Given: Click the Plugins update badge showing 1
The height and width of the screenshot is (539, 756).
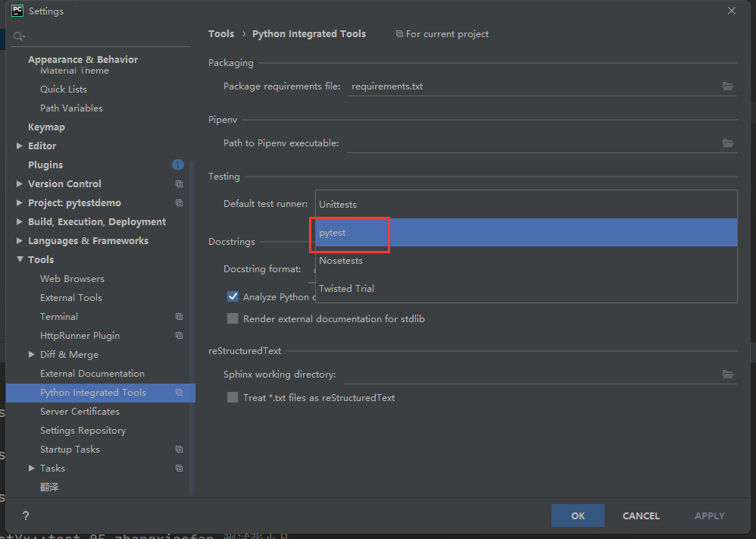Looking at the screenshot, I should pyautogui.click(x=177, y=165).
